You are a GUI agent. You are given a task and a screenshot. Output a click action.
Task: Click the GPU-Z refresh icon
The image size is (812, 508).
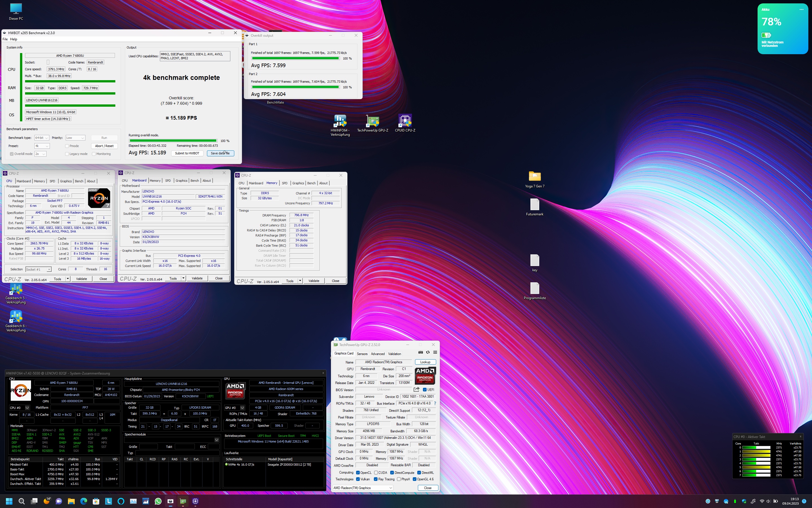point(427,352)
